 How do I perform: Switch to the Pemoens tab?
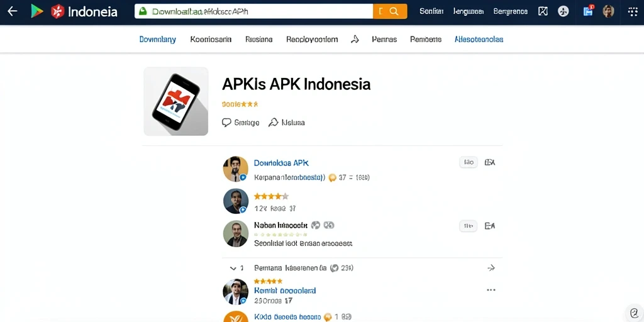[x=426, y=40]
